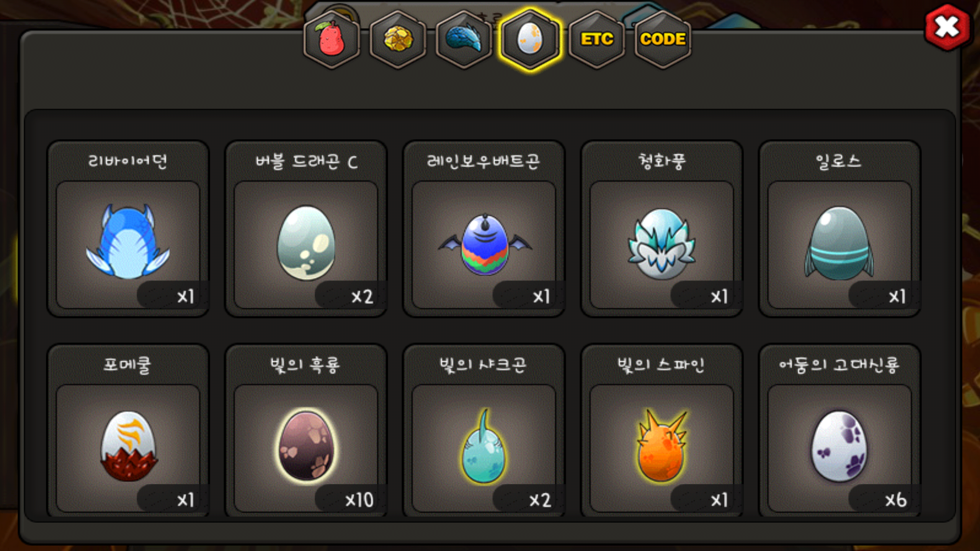Viewport: 980px width, 551px height.
Task: Choose the 빛의 흑룡 dark egg
Action: [306, 448]
